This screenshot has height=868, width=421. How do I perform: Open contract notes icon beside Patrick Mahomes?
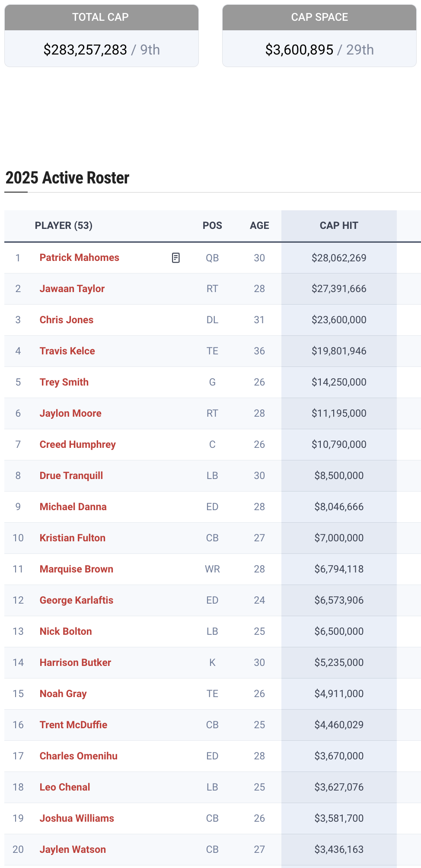175,258
